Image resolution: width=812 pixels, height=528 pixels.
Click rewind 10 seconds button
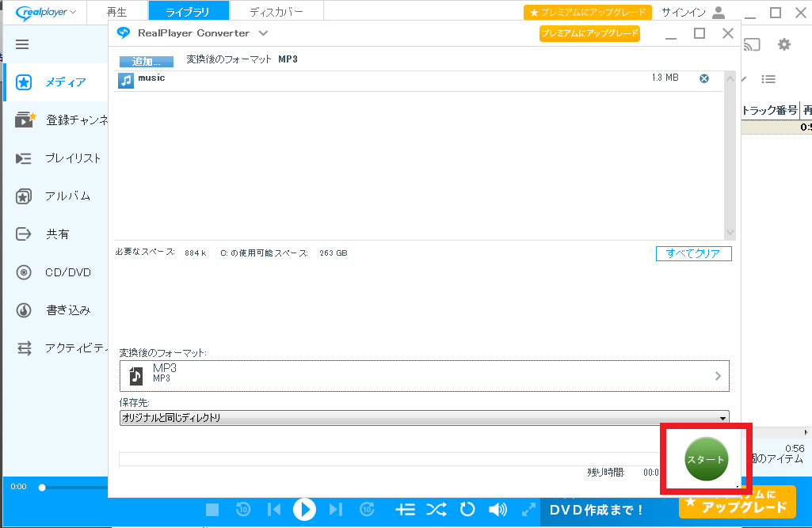point(243,509)
